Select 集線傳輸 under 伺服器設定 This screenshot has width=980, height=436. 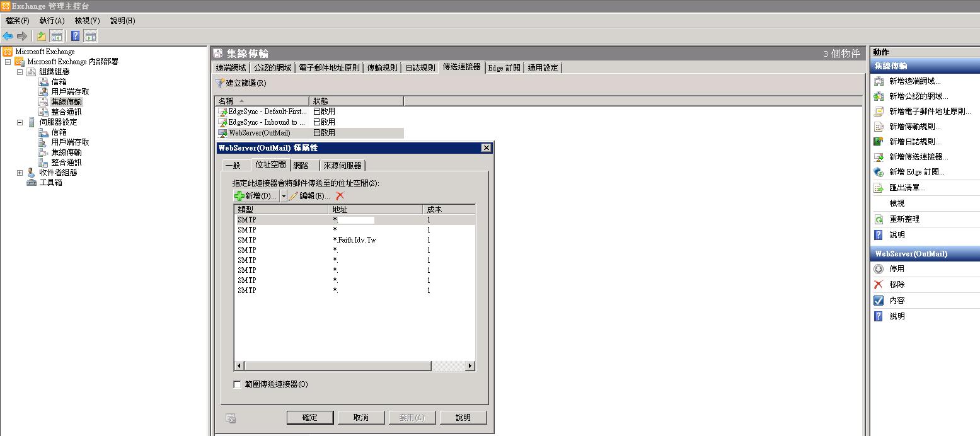[x=66, y=152]
